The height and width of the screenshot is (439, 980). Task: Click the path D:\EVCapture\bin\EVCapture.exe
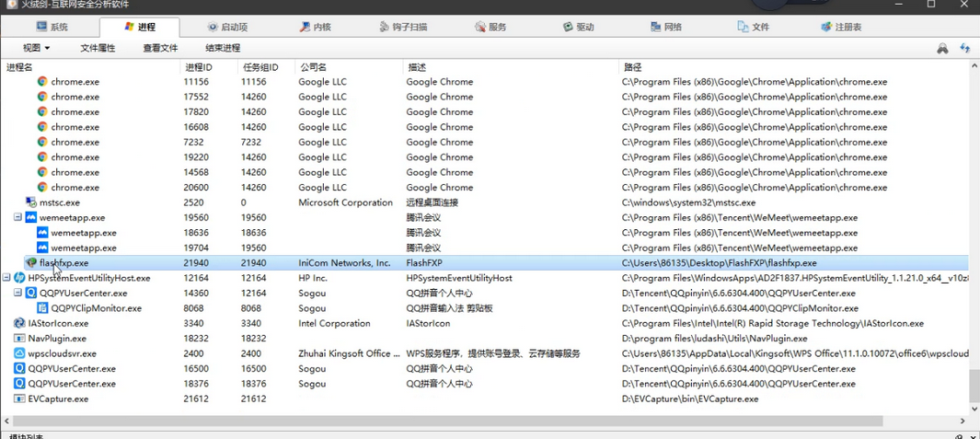(690, 399)
